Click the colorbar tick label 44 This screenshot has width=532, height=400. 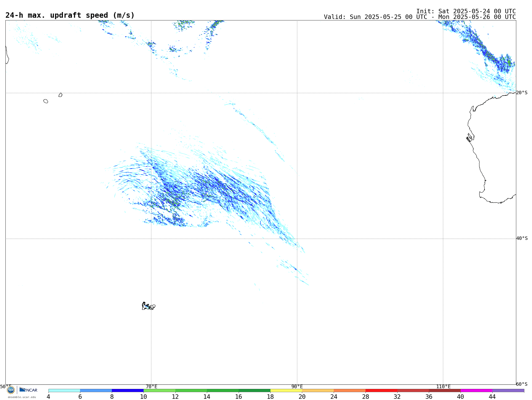point(492,397)
